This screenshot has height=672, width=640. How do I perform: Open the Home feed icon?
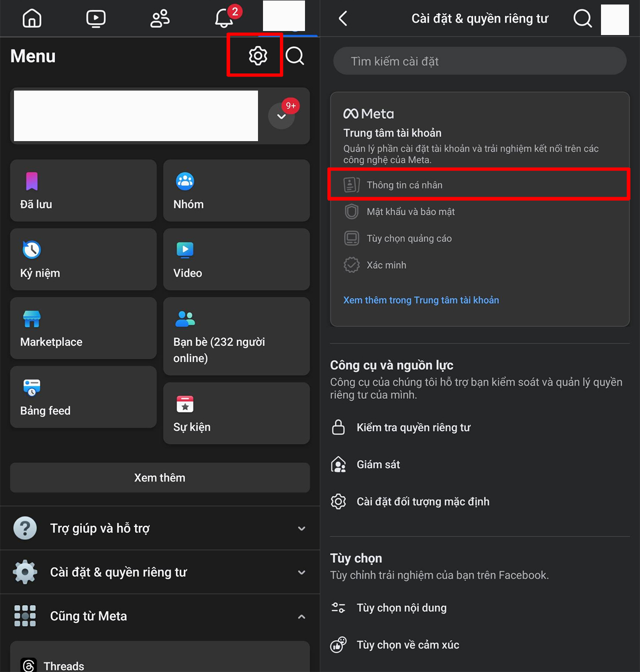click(x=32, y=19)
